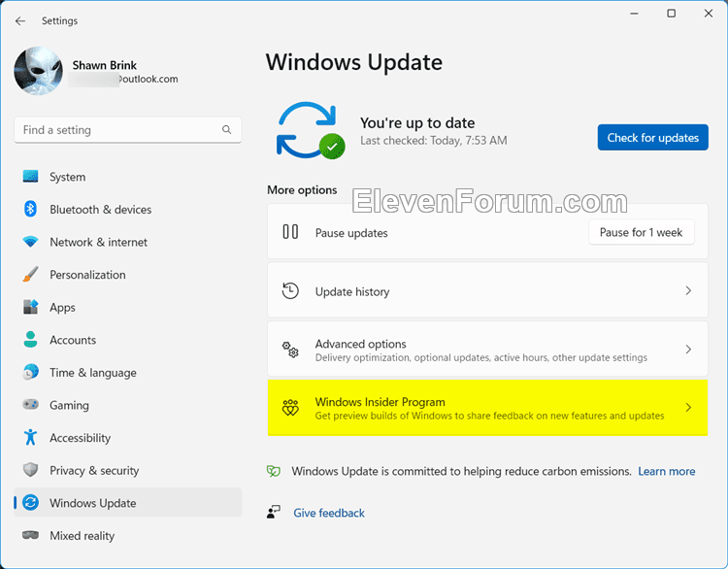Image resolution: width=728 pixels, height=569 pixels.
Task: Open Gaming label in sidebar
Action: [69, 406]
